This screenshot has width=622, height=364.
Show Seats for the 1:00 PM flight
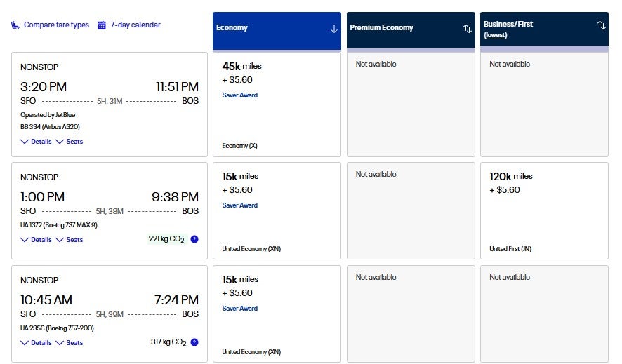[70, 240]
